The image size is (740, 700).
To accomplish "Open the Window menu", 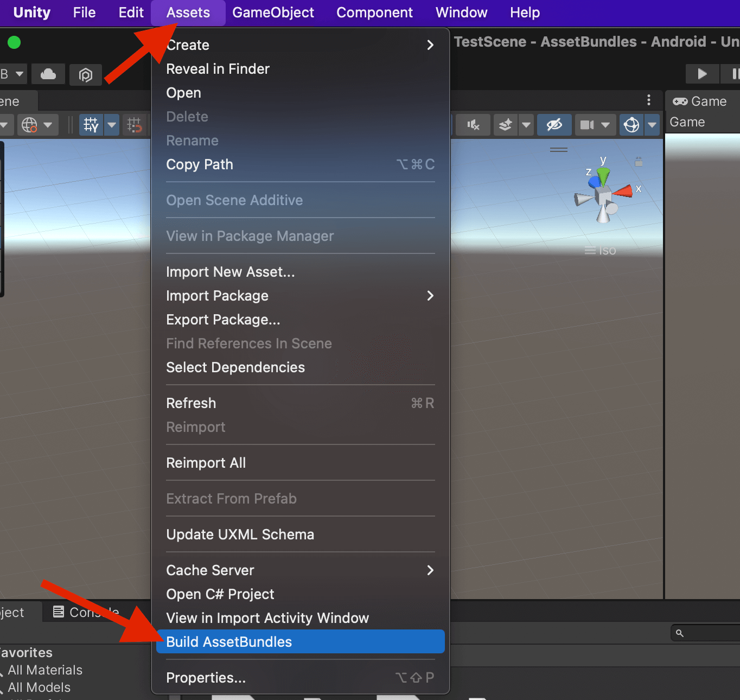I will coord(462,12).
